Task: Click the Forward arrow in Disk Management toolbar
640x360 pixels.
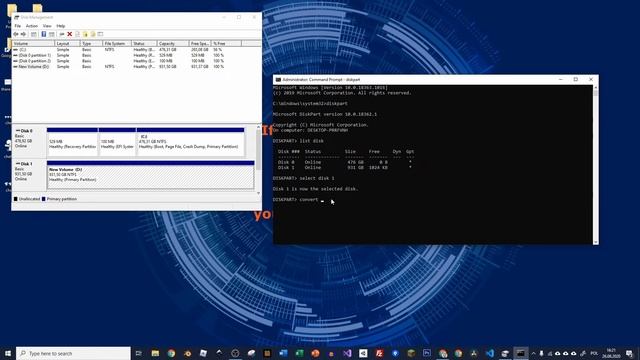Action: (x=23, y=34)
